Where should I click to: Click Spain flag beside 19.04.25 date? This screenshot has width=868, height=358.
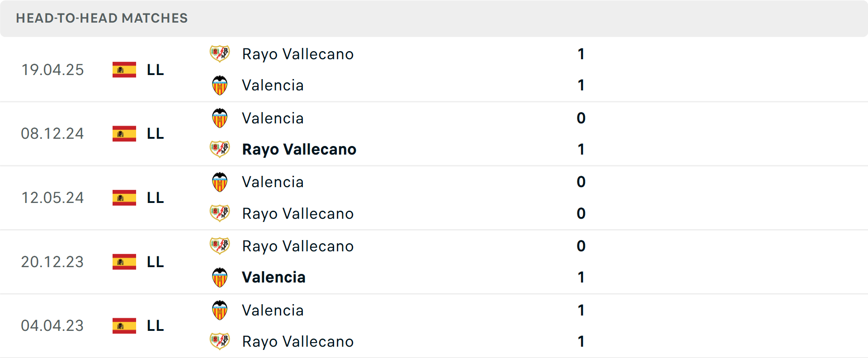[124, 70]
